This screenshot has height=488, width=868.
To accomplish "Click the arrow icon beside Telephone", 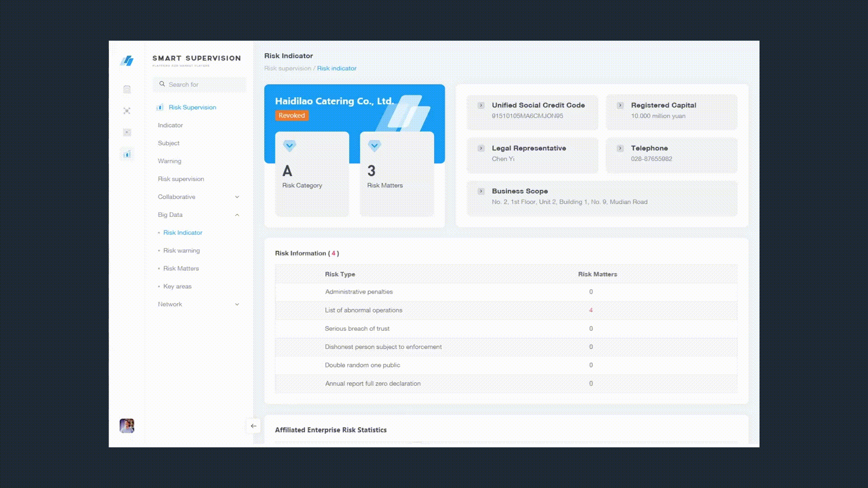I will (x=620, y=148).
